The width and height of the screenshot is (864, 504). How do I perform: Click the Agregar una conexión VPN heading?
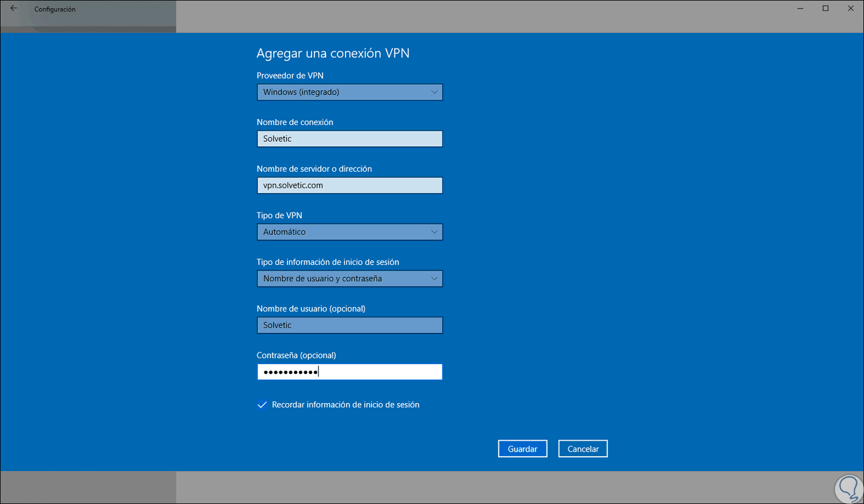tap(333, 53)
